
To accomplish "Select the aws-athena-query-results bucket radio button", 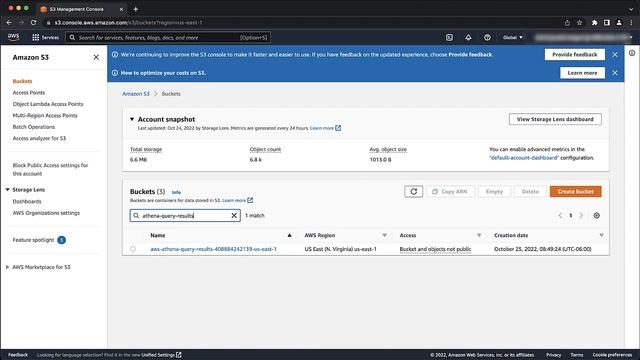I will pos(133,249).
